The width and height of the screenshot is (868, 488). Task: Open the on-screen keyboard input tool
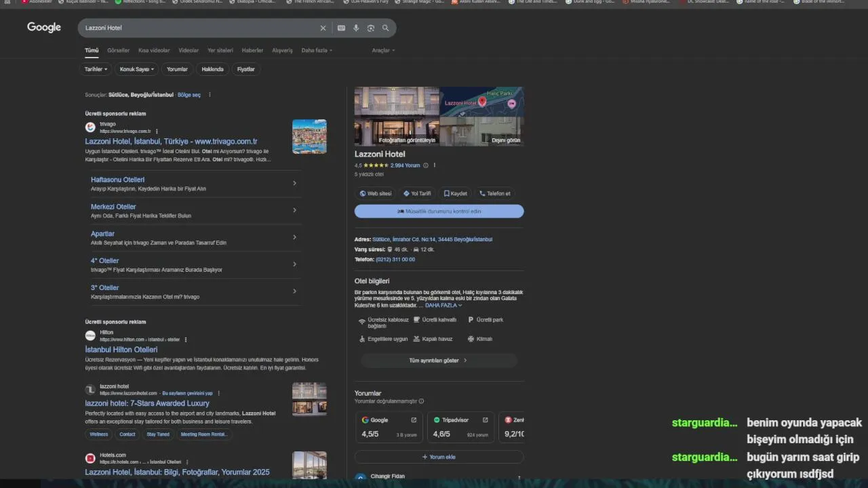(341, 28)
